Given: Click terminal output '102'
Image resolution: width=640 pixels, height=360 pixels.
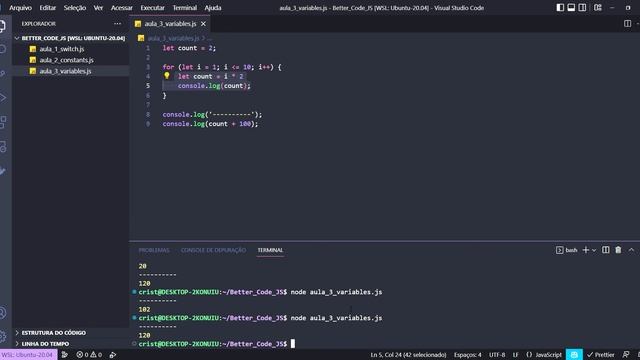Looking at the screenshot, I should pos(144,309).
